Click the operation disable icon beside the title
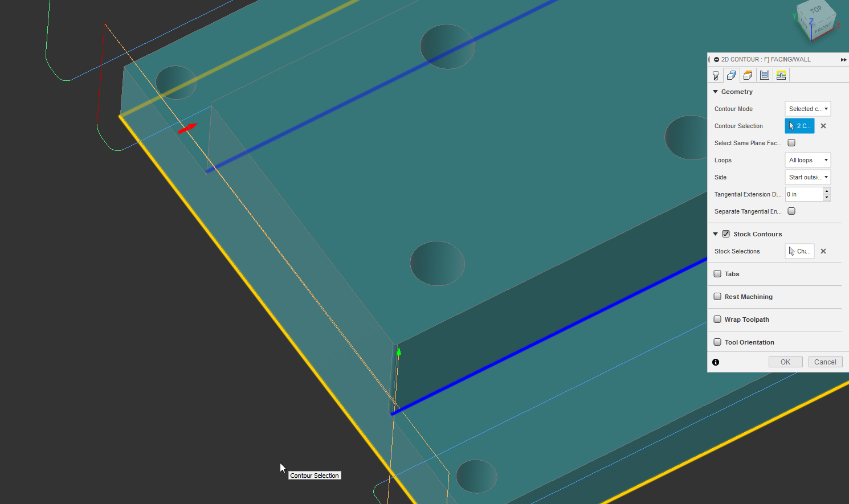The width and height of the screenshot is (849, 504). (x=717, y=59)
